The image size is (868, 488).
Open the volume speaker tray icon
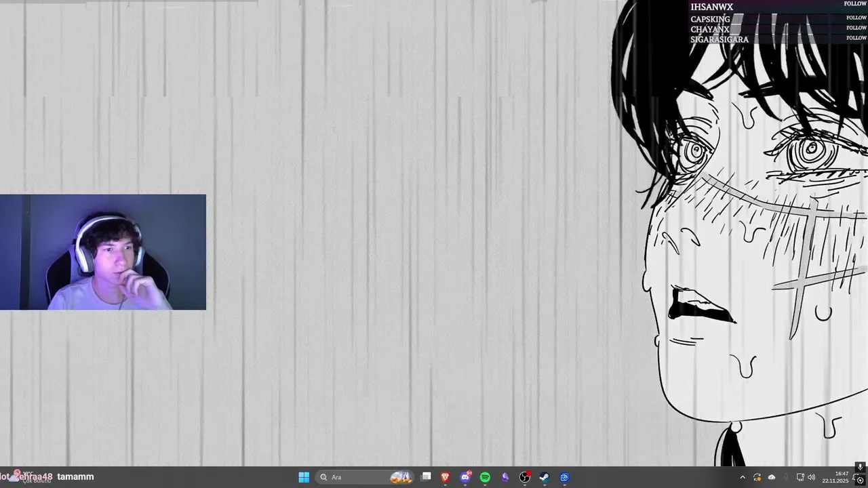(812, 477)
